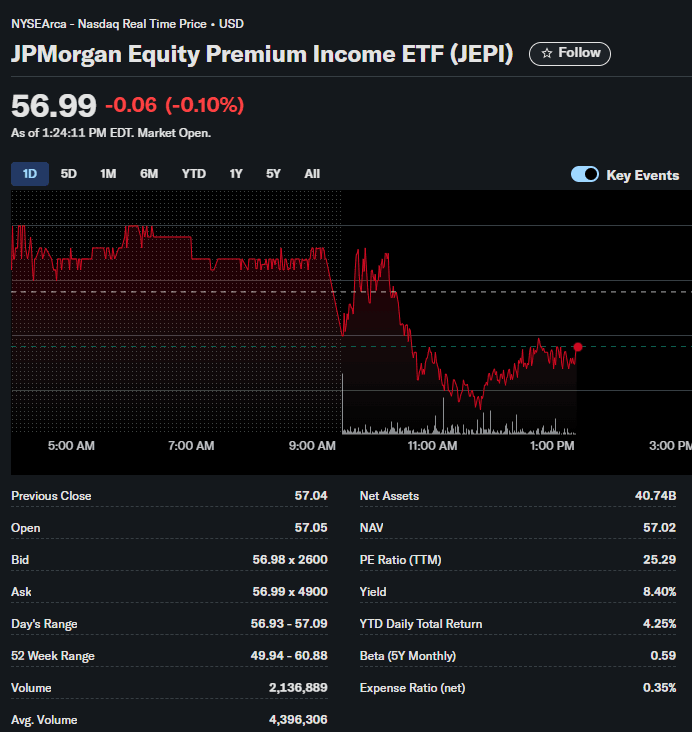Click the Day's Range 56.93 - 57.09

coord(289,624)
